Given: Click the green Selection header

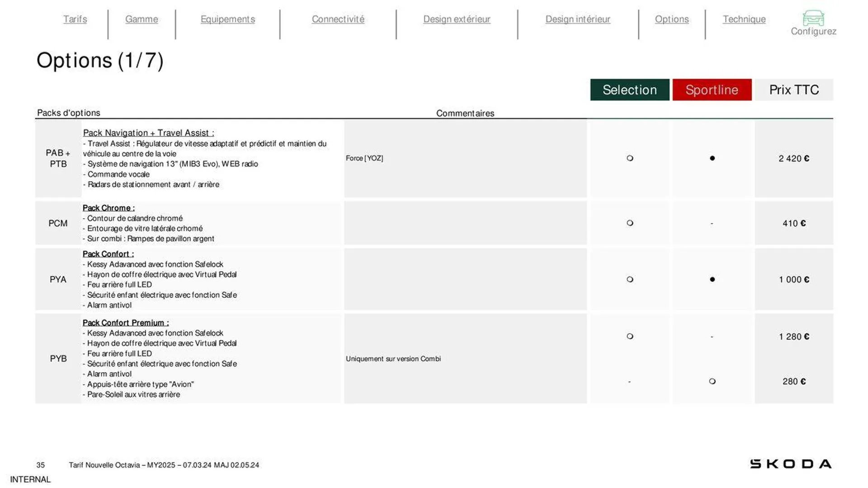Looking at the screenshot, I should click(x=630, y=89).
